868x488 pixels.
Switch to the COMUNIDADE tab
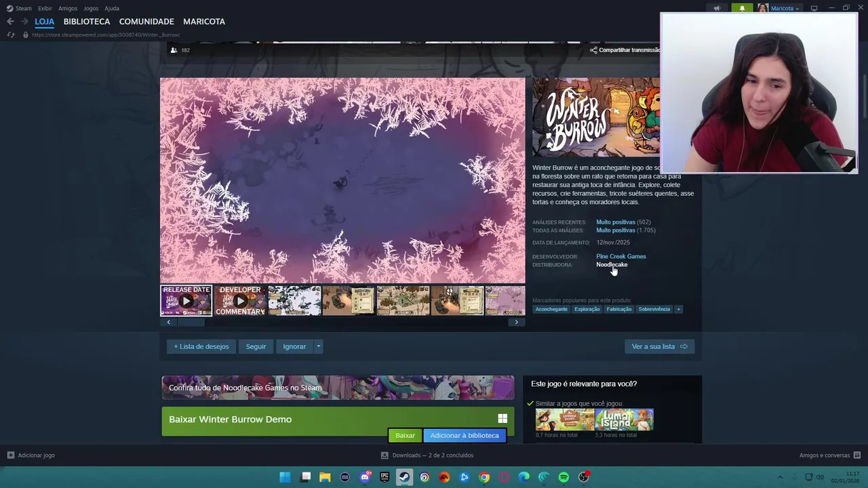[146, 22]
